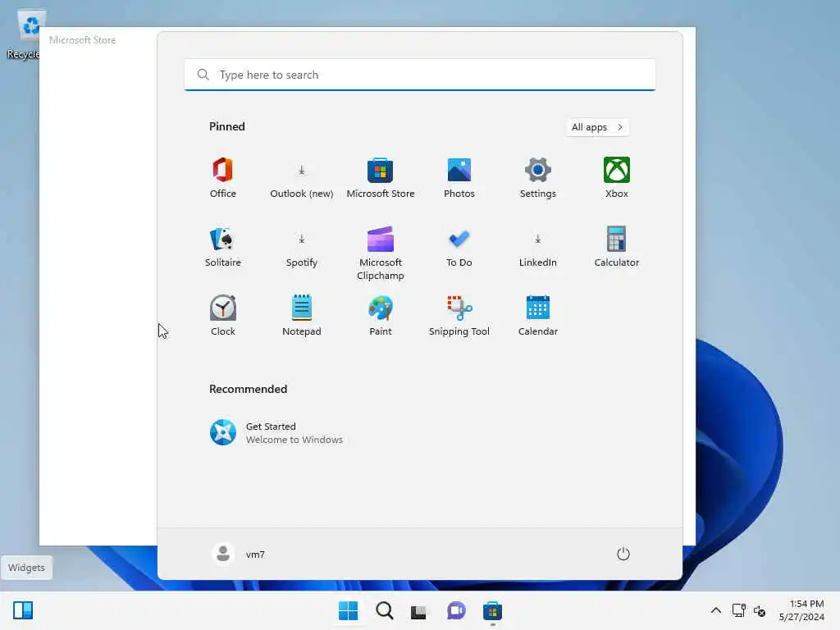Open Task View on the taskbar
Viewport: 840px width, 630px height.
click(x=418, y=610)
